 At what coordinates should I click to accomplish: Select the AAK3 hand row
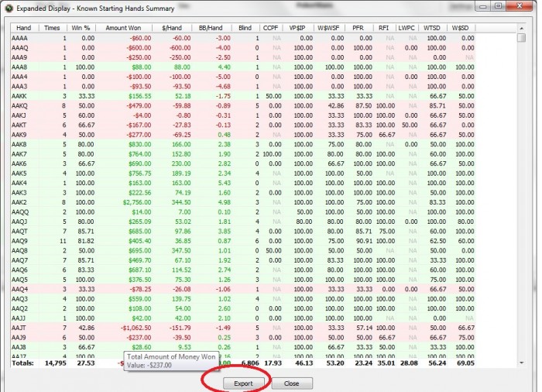[x=243, y=193]
